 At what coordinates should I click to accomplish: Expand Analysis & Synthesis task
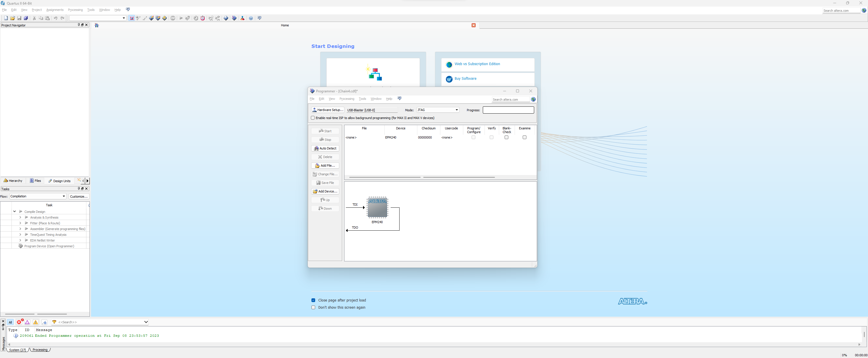20,217
